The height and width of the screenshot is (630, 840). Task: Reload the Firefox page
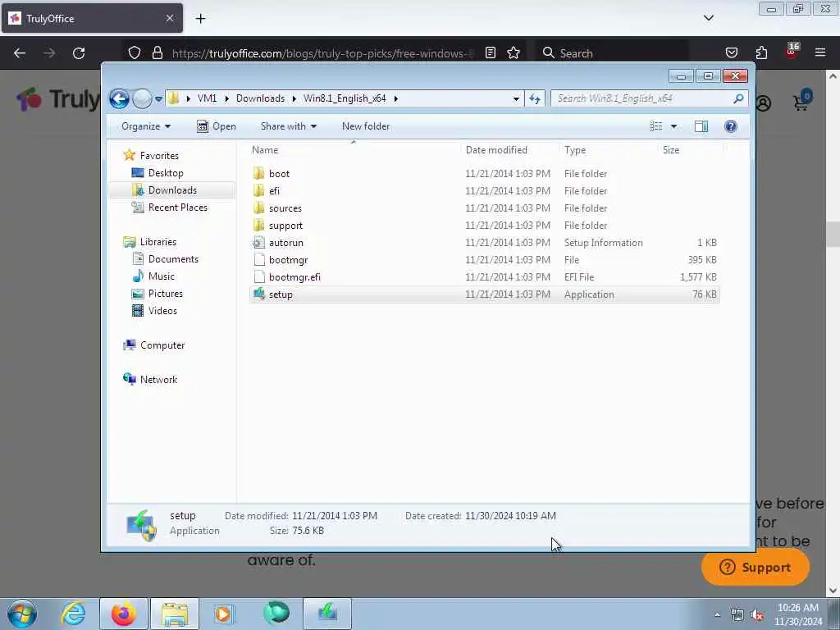coord(79,53)
